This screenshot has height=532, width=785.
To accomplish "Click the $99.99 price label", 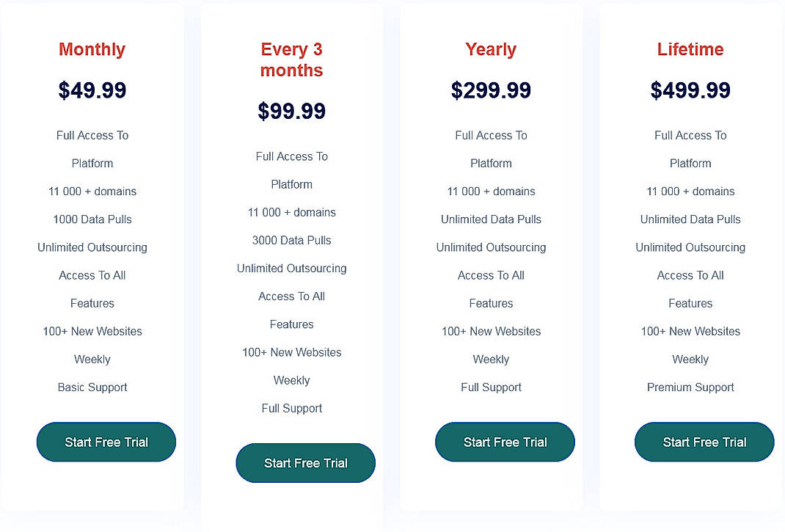I will (291, 112).
